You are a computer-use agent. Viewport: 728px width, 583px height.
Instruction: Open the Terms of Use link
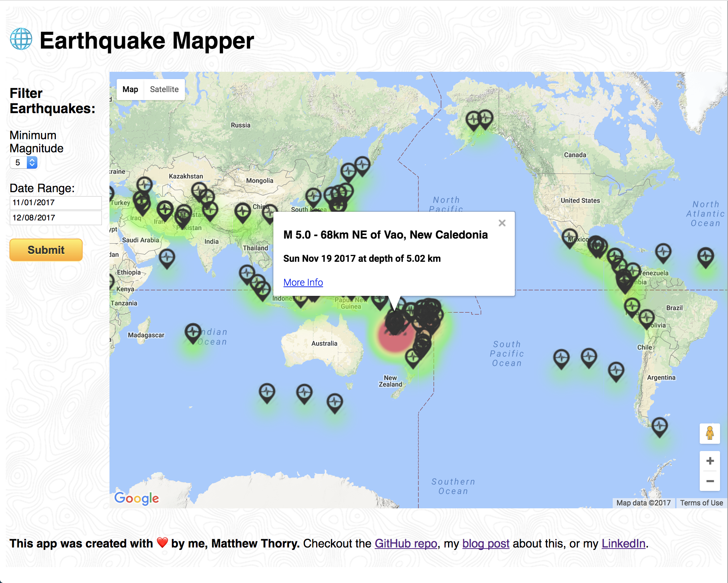tap(701, 503)
